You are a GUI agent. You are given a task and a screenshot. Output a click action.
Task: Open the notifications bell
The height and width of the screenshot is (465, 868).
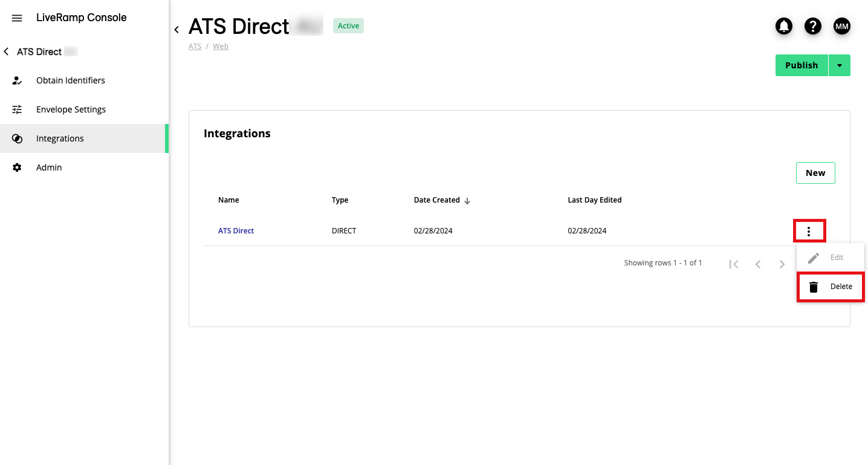[x=784, y=26]
